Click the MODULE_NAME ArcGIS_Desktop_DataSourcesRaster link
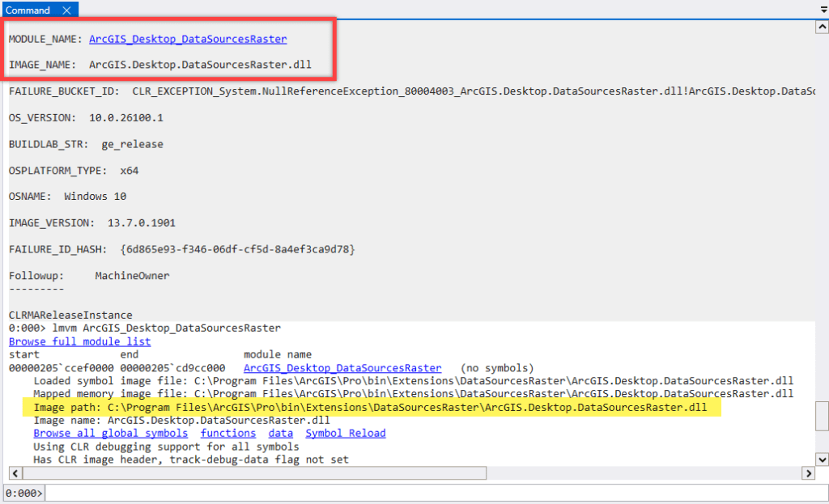Viewport: 829px width, 504px height. 188,39
